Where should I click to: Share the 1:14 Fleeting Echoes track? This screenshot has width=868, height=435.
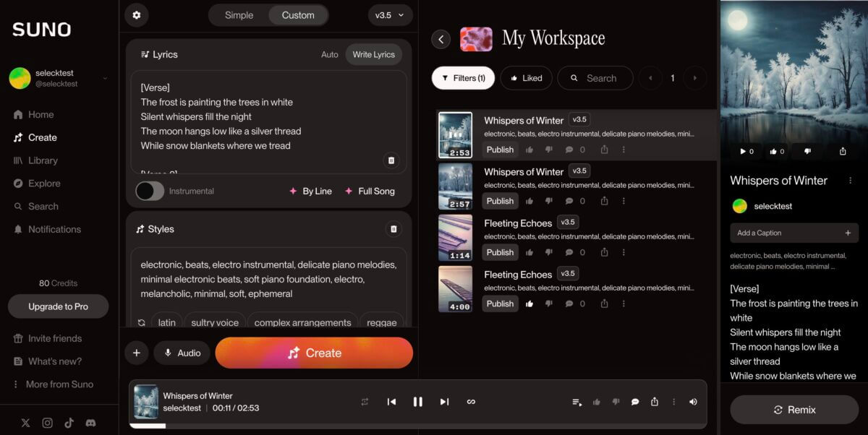click(x=604, y=252)
